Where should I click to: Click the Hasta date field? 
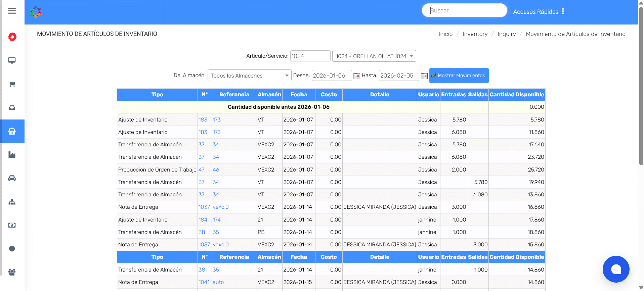pos(399,76)
